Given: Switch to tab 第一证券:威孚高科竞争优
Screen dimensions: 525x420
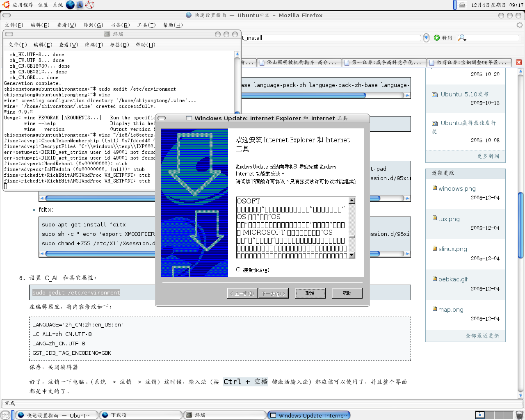Looking at the screenshot, I should coord(385,62).
